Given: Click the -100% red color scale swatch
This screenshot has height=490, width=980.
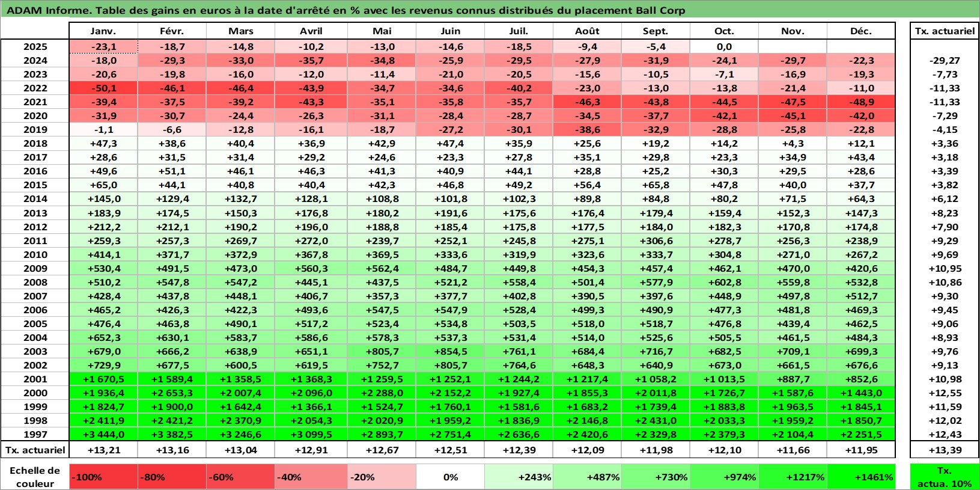Looking at the screenshot, I should (104, 477).
